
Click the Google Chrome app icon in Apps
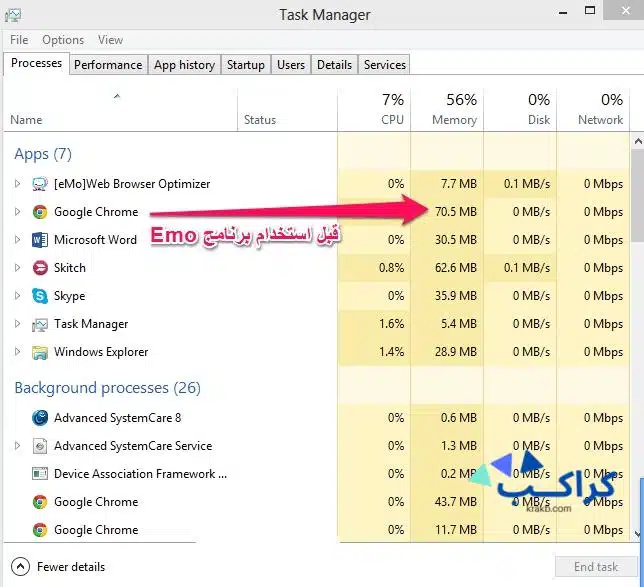coord(40,212)
